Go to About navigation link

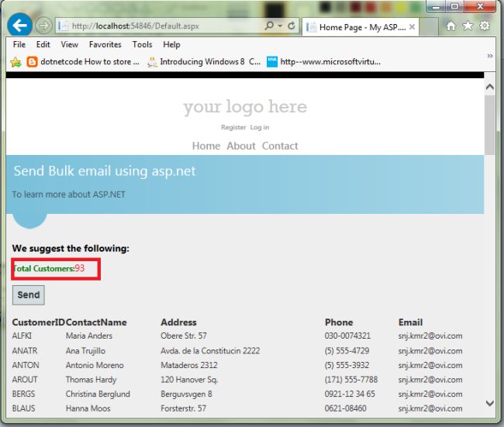[x=241, y=146]
